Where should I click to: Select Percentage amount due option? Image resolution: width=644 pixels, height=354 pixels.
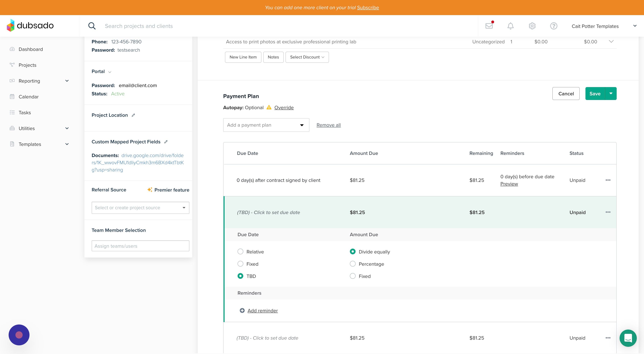coord(353,264)
